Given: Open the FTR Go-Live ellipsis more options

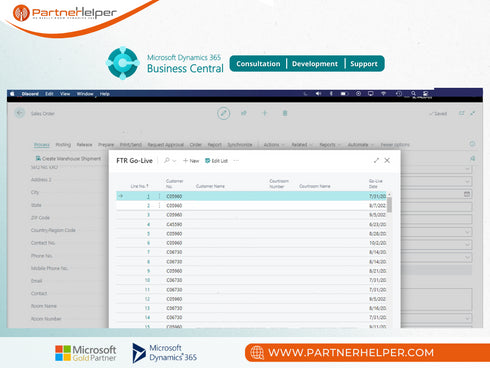Looking at the screenshot, I should click(x=236, y=161).
